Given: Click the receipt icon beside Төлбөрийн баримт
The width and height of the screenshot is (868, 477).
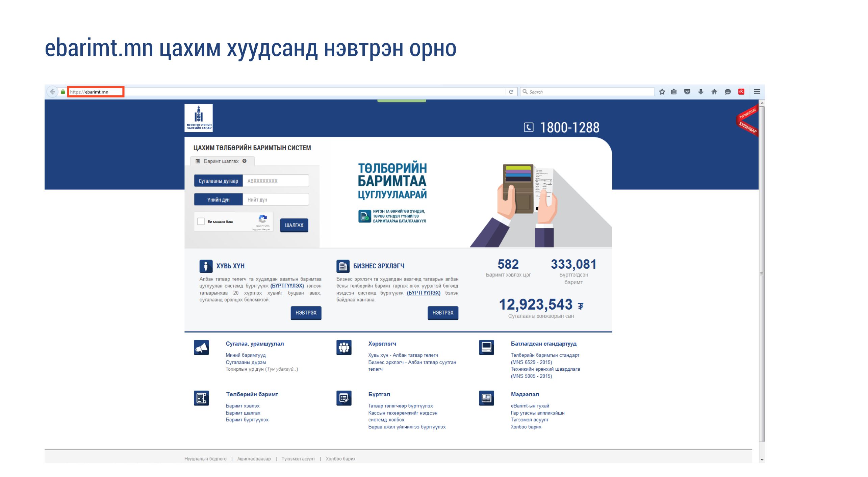Looking at the screenshot, I should [x=201, y=398].
